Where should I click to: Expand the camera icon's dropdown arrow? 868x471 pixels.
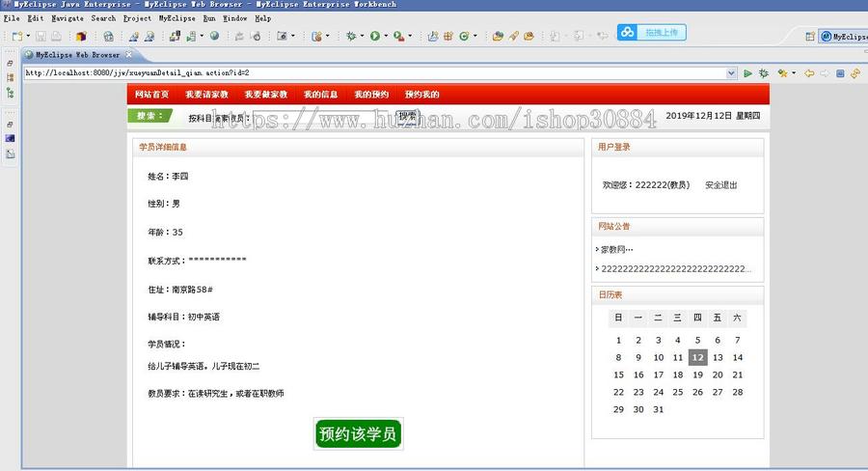tap(293, 36)
